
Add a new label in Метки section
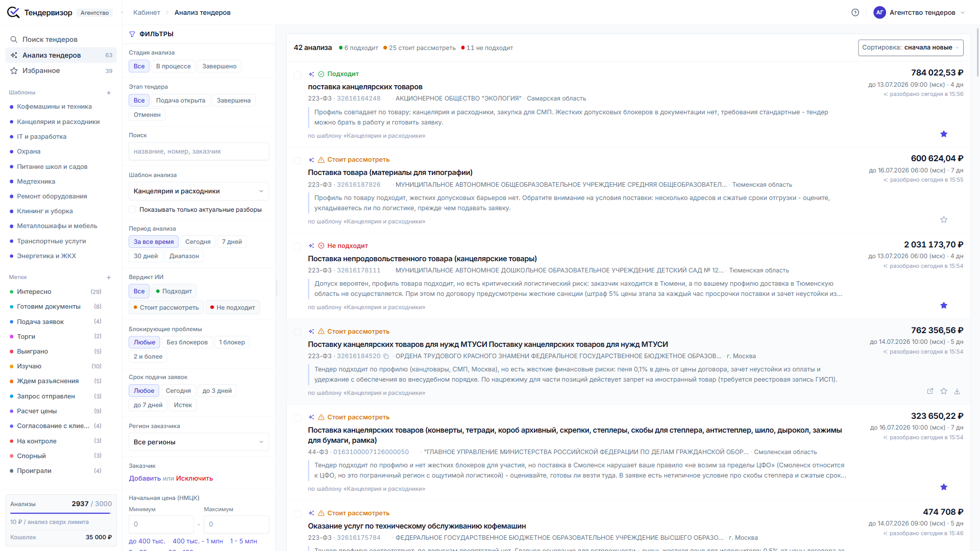pos(109,278)
